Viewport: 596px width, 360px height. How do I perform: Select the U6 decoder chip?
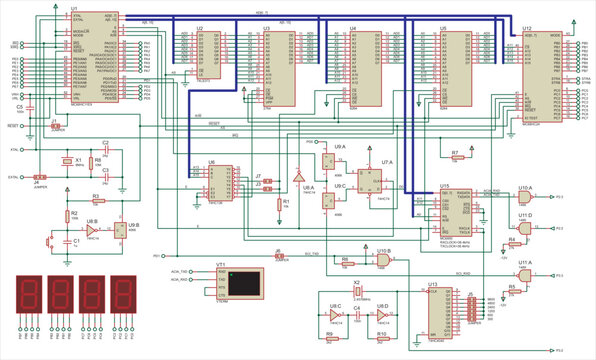pyautogui.click(x=220, y=183)
